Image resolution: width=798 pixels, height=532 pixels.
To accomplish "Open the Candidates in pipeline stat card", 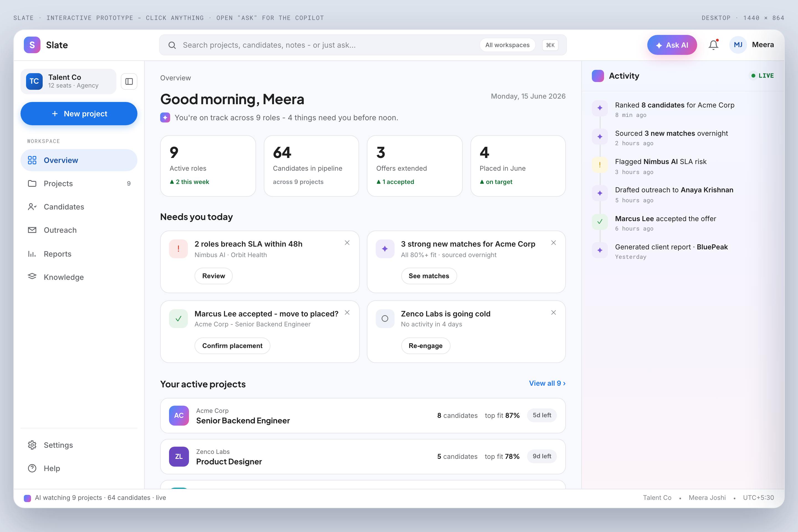I will click(x=311, y=166).
